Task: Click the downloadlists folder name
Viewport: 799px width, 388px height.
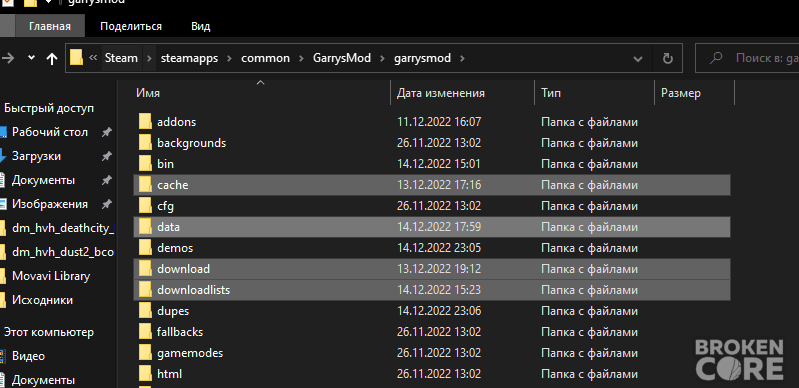Action: (x=194, y=290)
